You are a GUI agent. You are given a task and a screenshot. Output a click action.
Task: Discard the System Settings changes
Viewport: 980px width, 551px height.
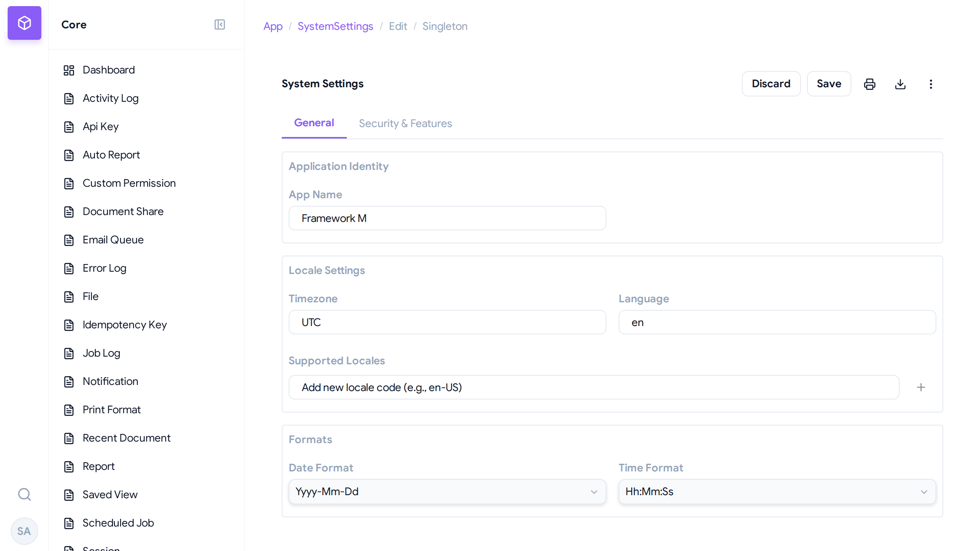click(x=771, y=84)
